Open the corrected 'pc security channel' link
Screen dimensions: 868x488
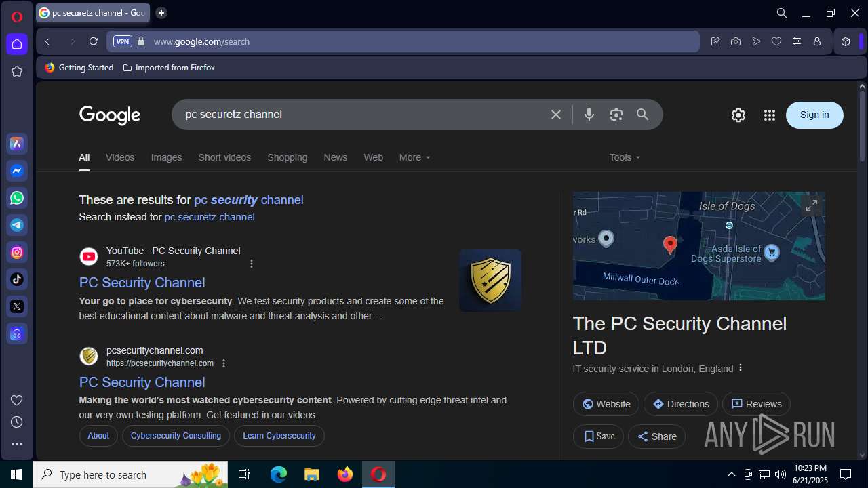[x=249, y=200]
